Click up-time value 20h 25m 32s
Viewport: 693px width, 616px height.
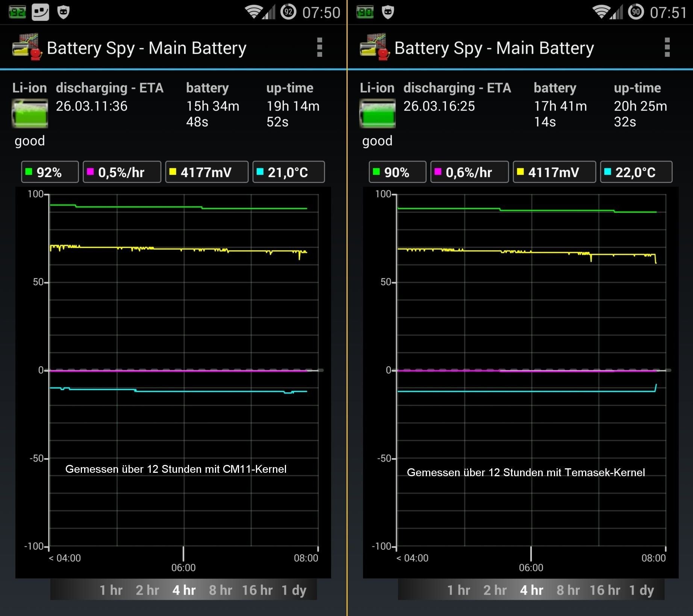pos(641,114)
